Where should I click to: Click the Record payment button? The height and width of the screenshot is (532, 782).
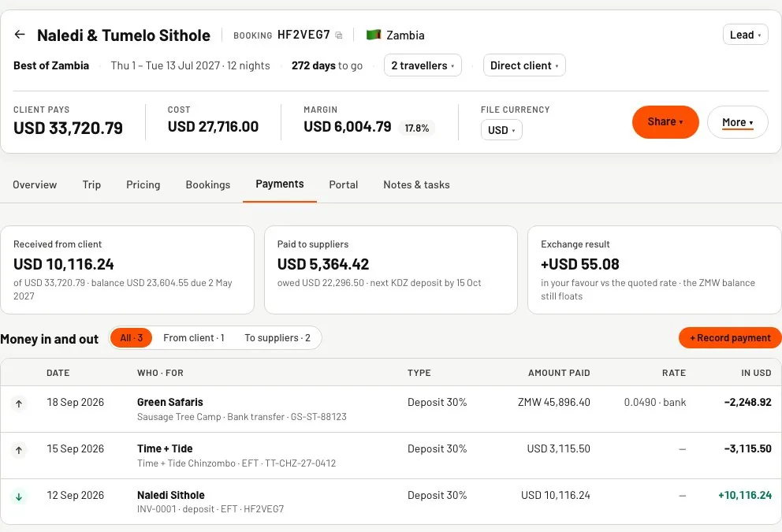point(730,338)
